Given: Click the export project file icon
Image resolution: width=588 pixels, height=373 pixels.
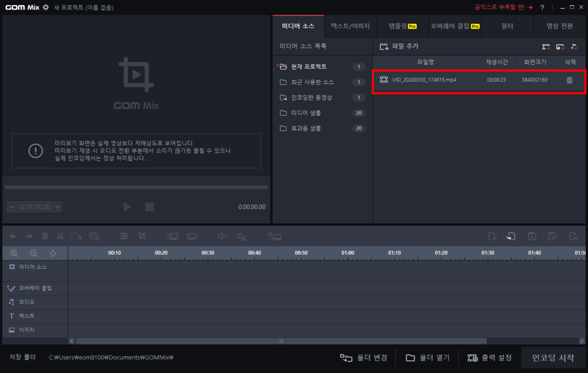Looking at the screenshot, I should pos(573,236).
